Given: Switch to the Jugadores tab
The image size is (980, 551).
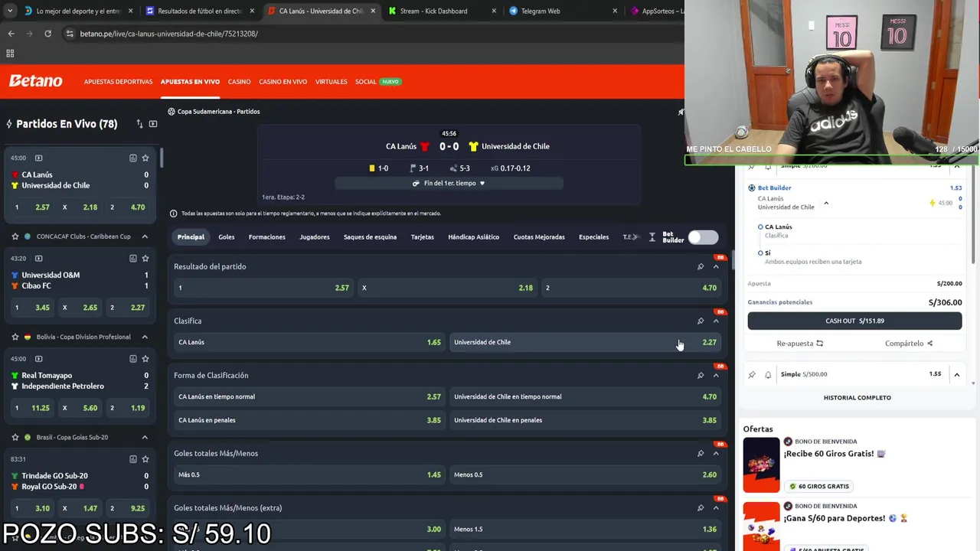Looking at the screenshot, I should coord(315,237).
